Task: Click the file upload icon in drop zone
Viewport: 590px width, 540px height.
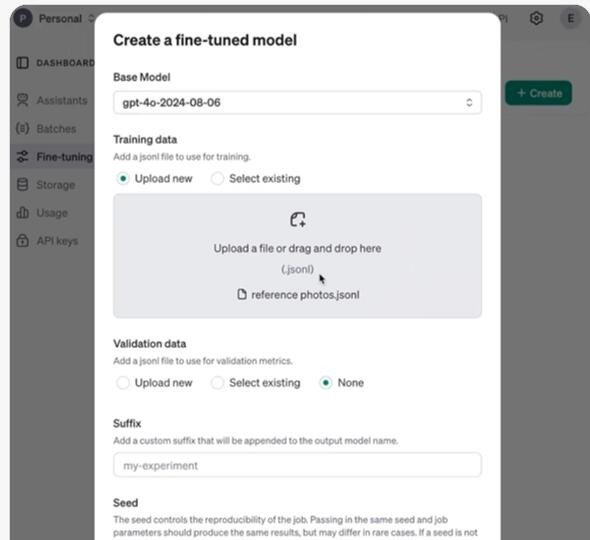Action: pyautogui.click(x=298, y=220)
